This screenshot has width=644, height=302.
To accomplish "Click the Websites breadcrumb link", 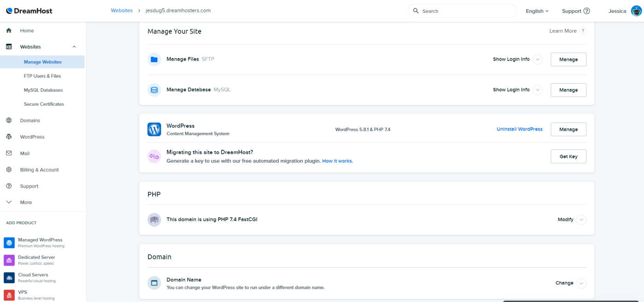I will (x=121, y=11).
